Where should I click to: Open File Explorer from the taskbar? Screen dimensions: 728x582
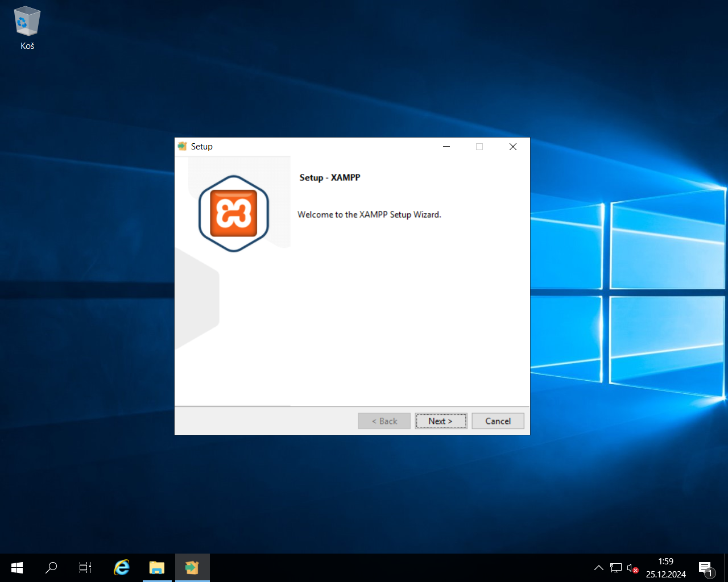click(x=157, y=567)
